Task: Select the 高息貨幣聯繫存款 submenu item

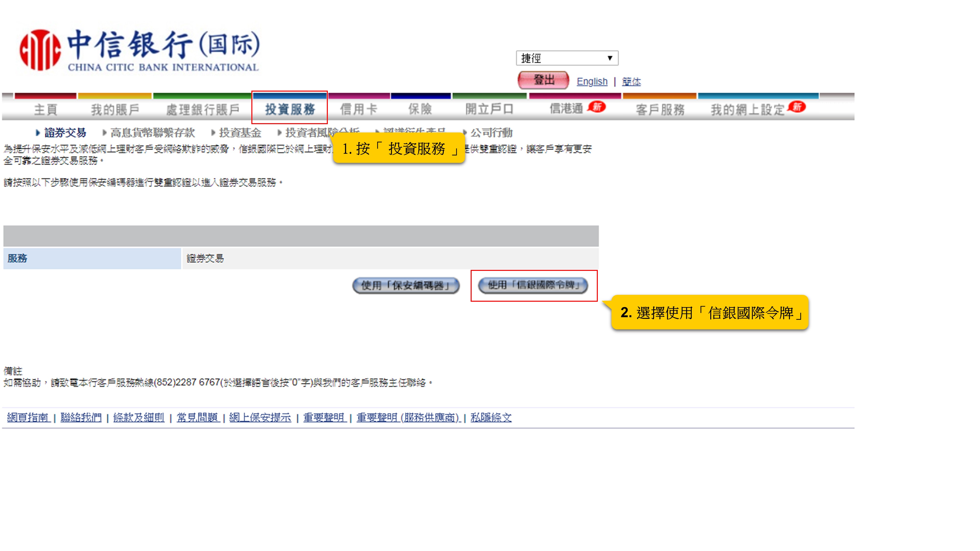Action: (x=153, y=133)
